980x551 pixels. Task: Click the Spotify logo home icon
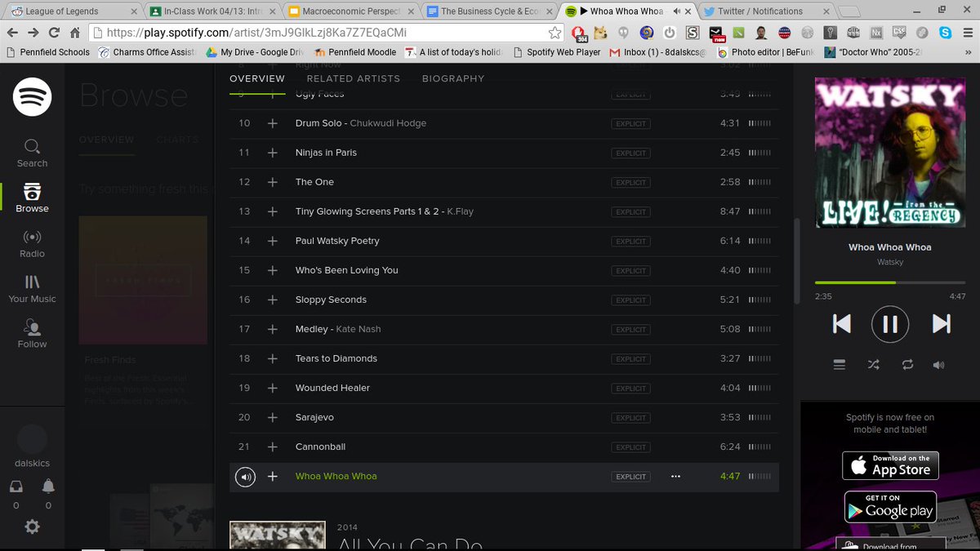pyautogui.click(x=33, y=97)
